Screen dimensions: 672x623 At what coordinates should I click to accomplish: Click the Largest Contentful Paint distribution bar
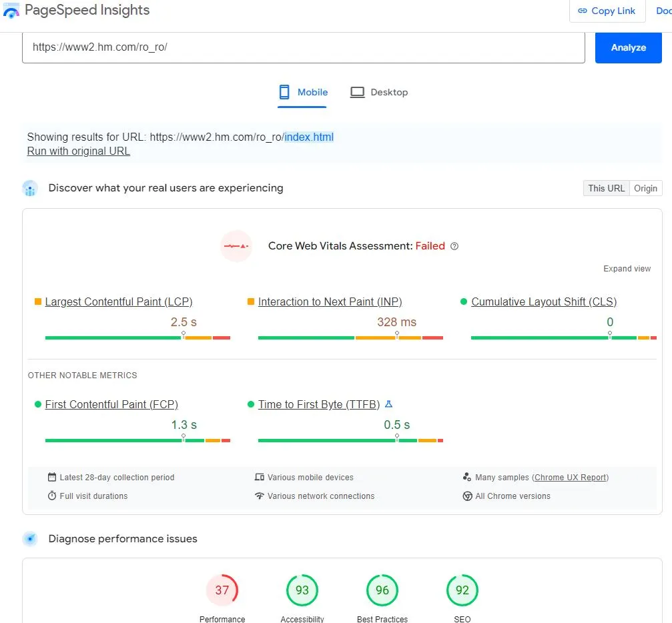coord(137,338)
